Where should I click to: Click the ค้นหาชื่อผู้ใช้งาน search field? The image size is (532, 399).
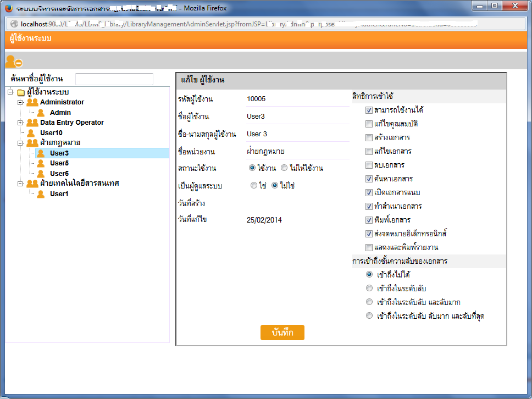click(114, 79)
